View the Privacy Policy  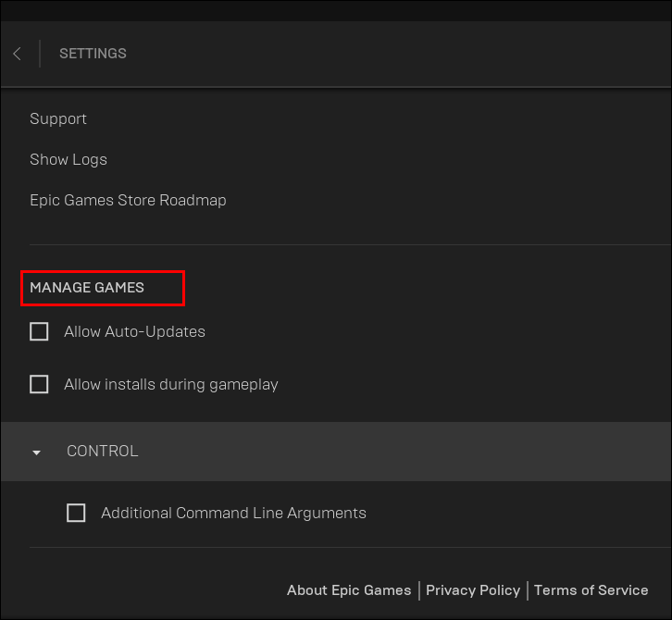click(x=473, y=590)
